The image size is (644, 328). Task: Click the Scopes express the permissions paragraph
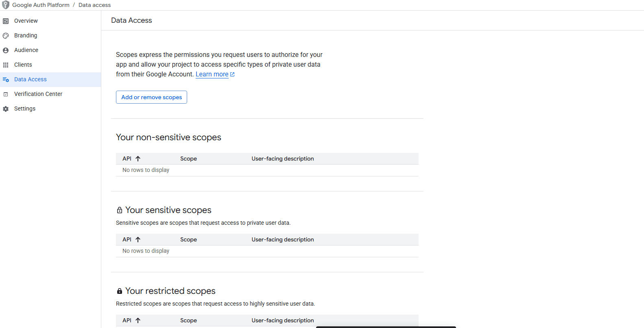point(219,64)
